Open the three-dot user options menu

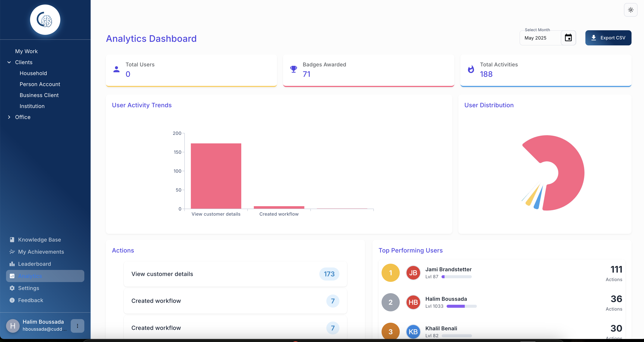77,326
